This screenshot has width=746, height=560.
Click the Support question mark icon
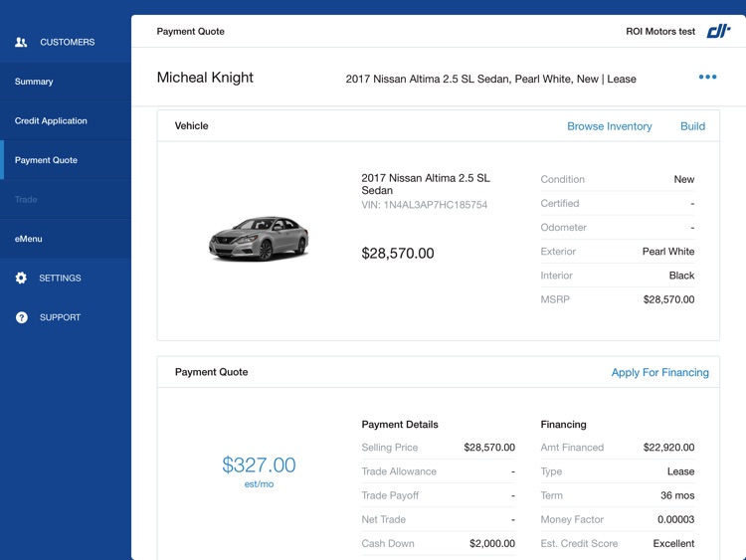21,317
